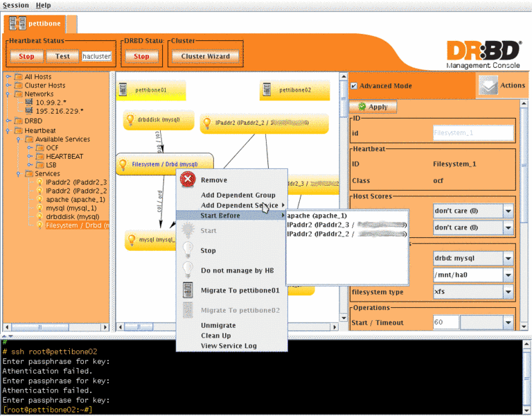Choose View Service Log in context menu

[x=229, y=346]
